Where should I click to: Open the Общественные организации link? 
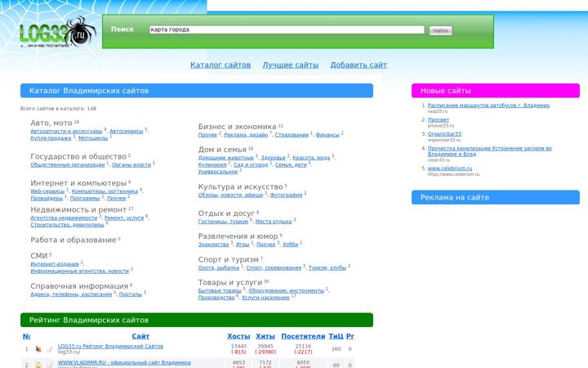coord(68,164)
